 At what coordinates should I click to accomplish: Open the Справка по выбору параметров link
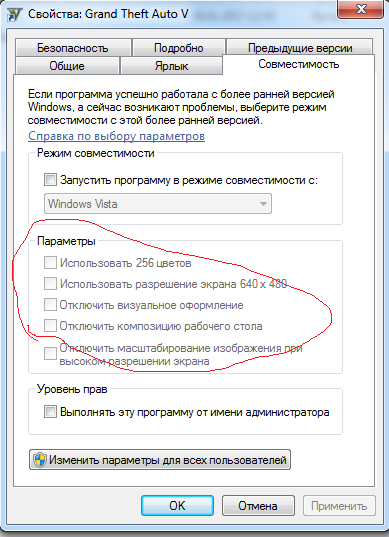tap(116, 136)
